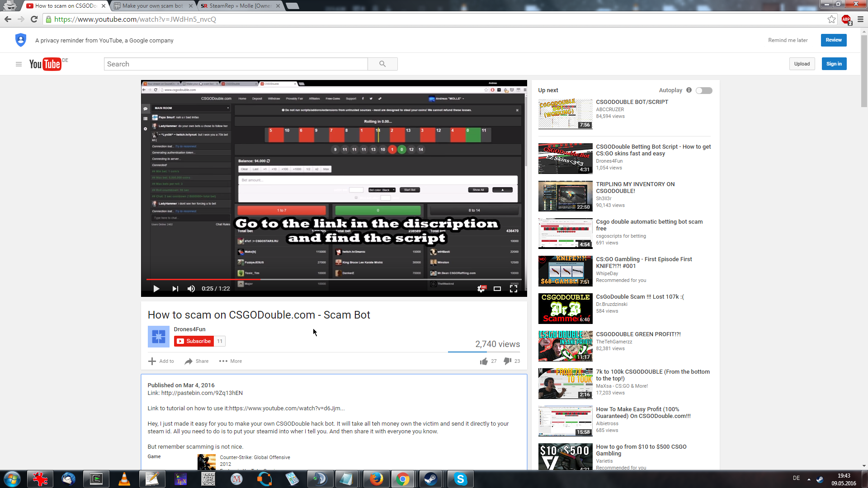Switch to theater mode
Image resolution: width=868 pixels, height=488 pixels.
tap(497, 289)
